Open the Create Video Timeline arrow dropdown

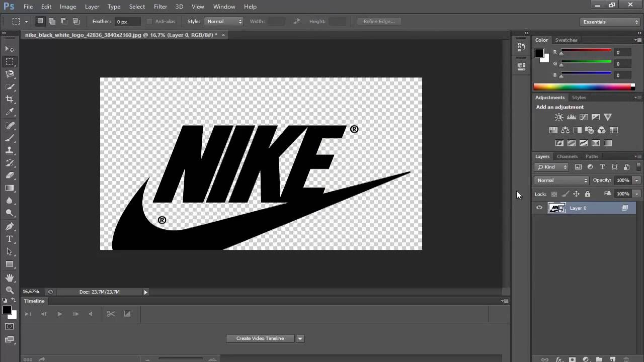point(300,338)
